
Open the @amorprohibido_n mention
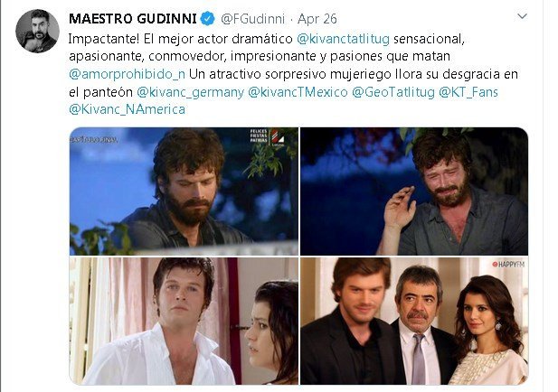pyautogui.click(x=127, y=74)
